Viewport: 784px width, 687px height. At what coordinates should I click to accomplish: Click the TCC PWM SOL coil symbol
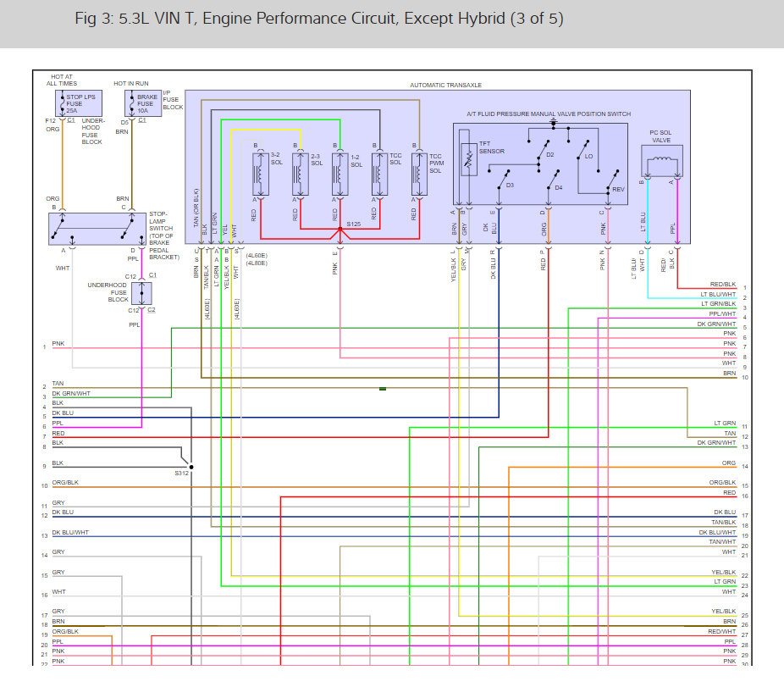(419, 175)
